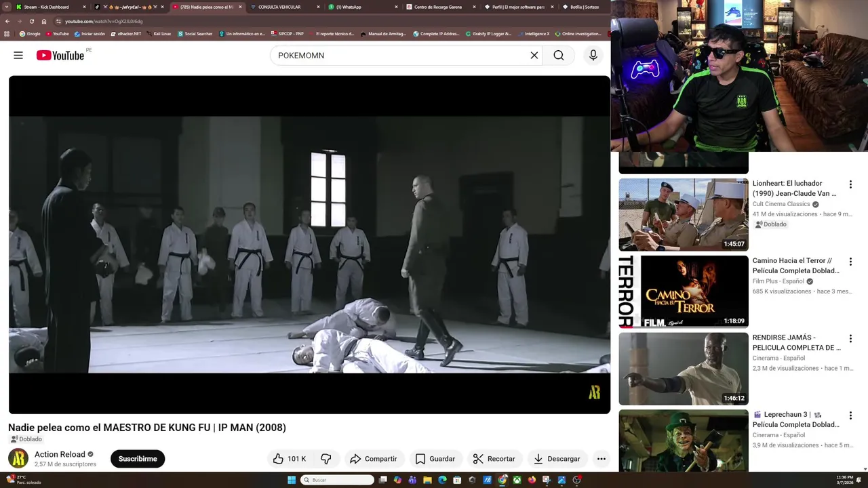The width and height of the screenshot is (868, 488).
Task: Go to the YouTube home logo
Action: [x=60, y=56]
